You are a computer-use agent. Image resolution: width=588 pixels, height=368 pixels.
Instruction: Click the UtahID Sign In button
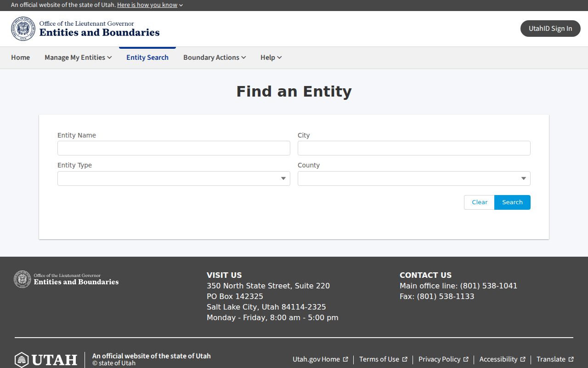coord(550,29)
